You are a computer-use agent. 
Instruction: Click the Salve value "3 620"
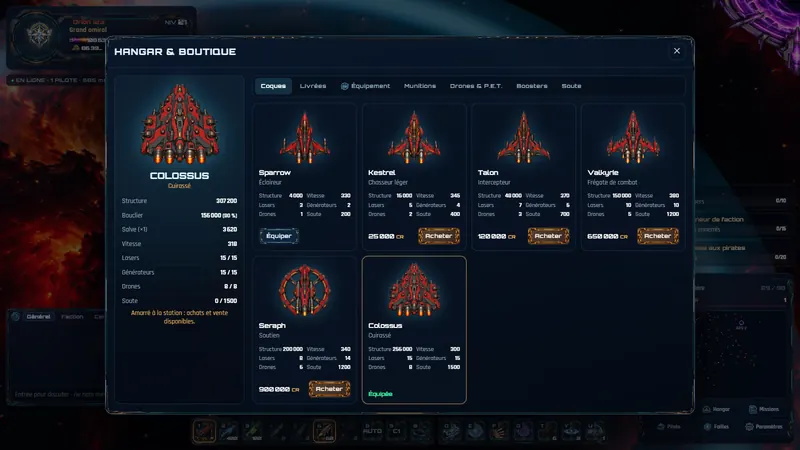coord(230,230)
